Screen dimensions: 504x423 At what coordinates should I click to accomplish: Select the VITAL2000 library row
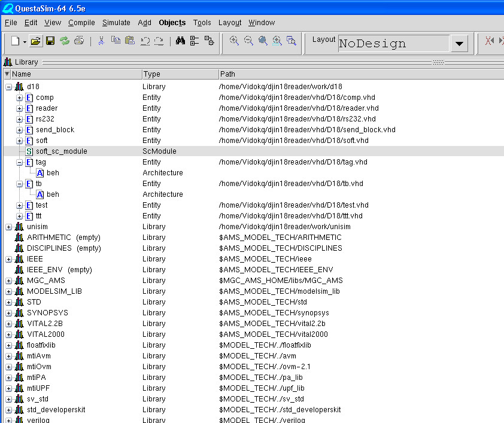(x=254, y=334)
